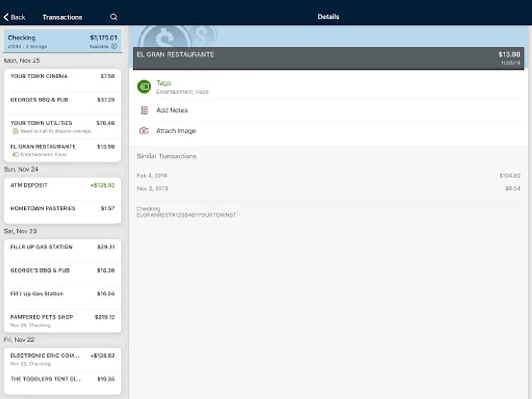View the Details tab header
Screen dimensions: 532x399
tap(328, 16)
